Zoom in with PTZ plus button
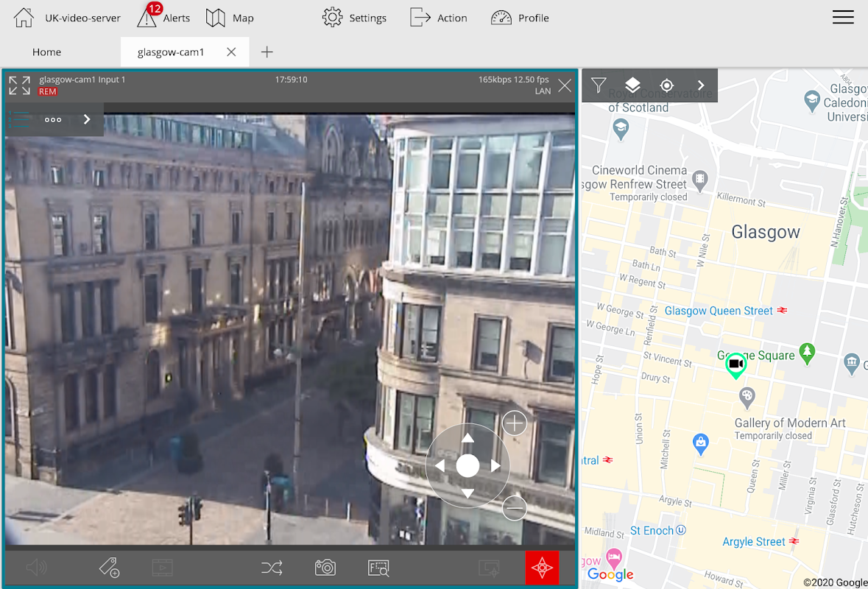Screen dimensions: 868x589 [514, 423]
